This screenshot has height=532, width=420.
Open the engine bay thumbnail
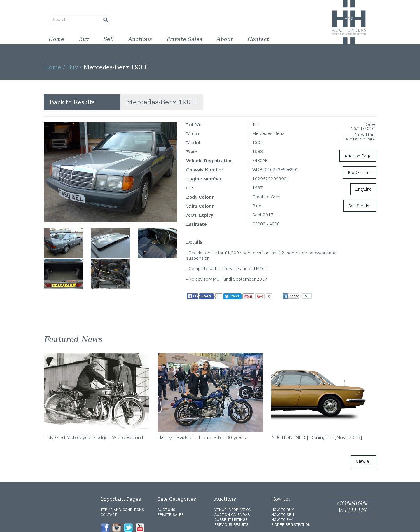(110, 274)
